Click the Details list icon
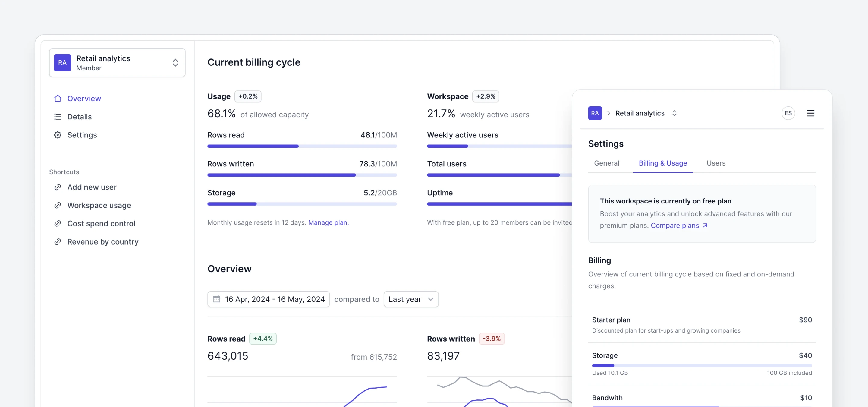The height and width of the screenshot is (407, 868). pyautogui.click(x=58, y=117)
